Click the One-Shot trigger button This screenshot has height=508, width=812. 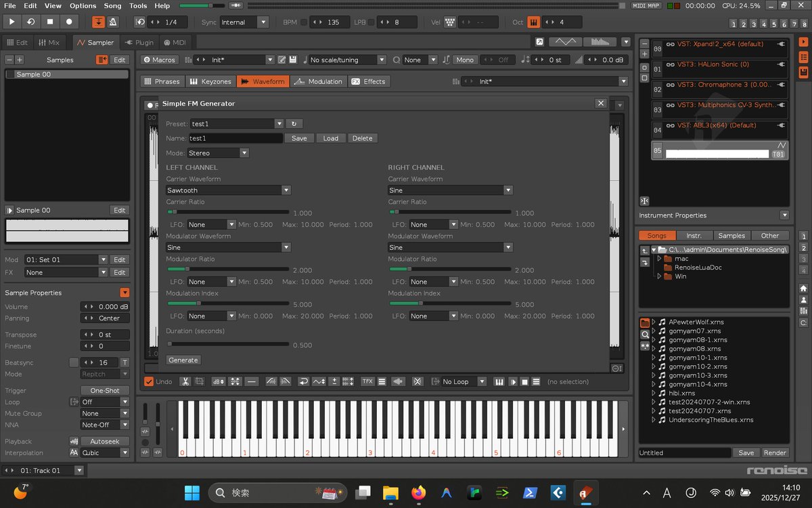(x=105, y=390)
